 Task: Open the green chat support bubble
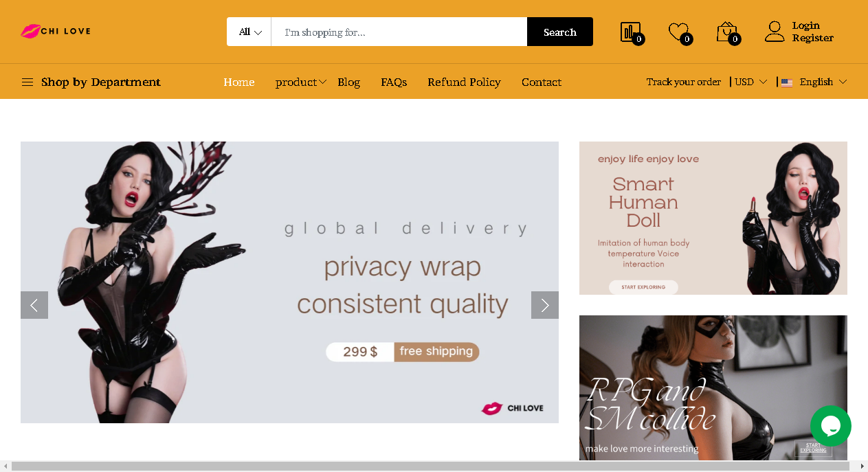[831, 426]
